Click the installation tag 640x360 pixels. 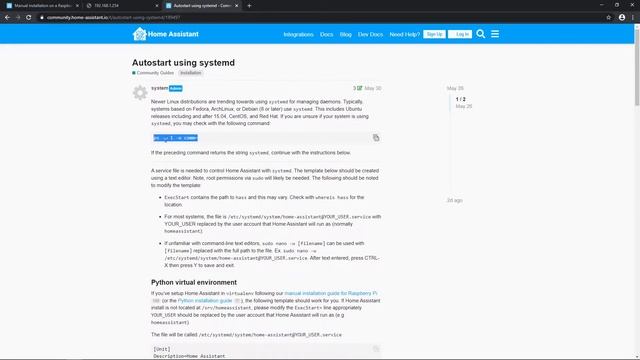coord(191,73)
